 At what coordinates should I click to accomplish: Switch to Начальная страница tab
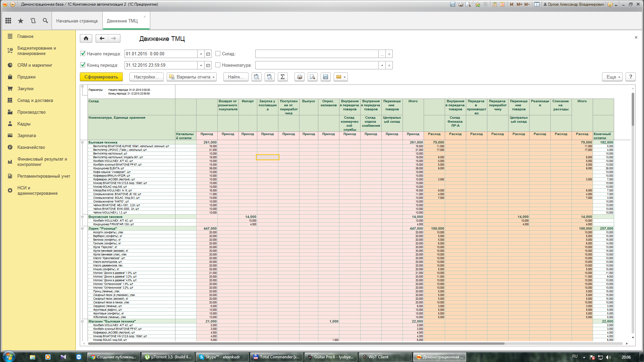77,21
